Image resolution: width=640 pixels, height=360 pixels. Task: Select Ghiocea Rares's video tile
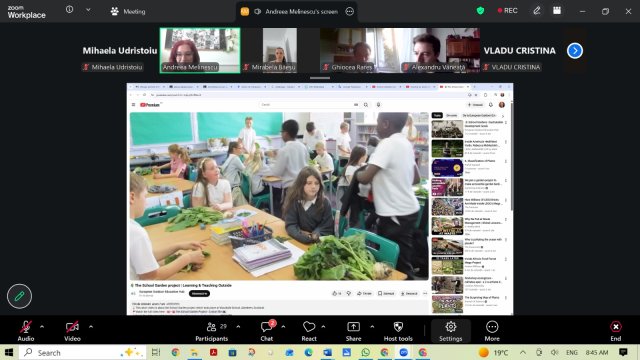(x=360, y=50)
